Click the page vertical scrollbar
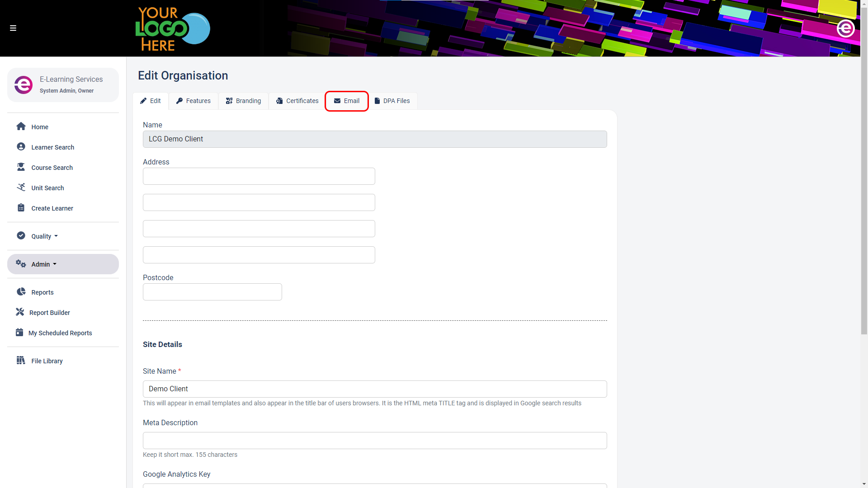 click(x=864, y=171)
